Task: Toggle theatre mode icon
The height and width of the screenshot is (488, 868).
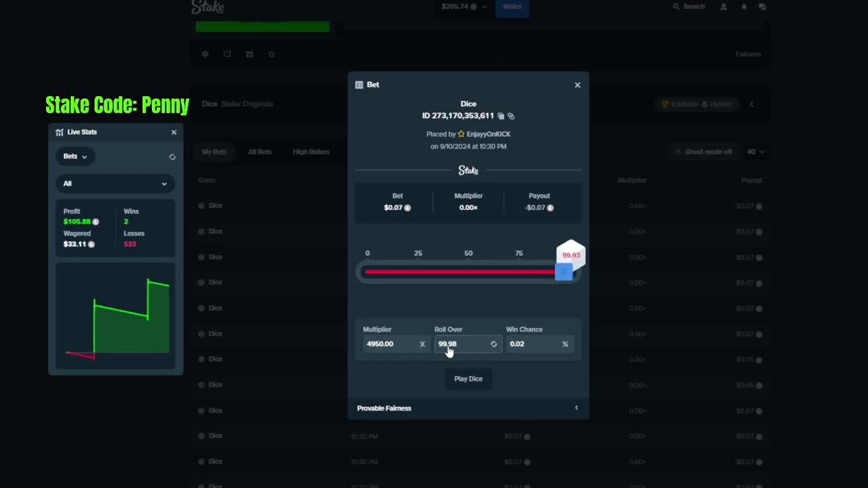Action: coord(227,54)
